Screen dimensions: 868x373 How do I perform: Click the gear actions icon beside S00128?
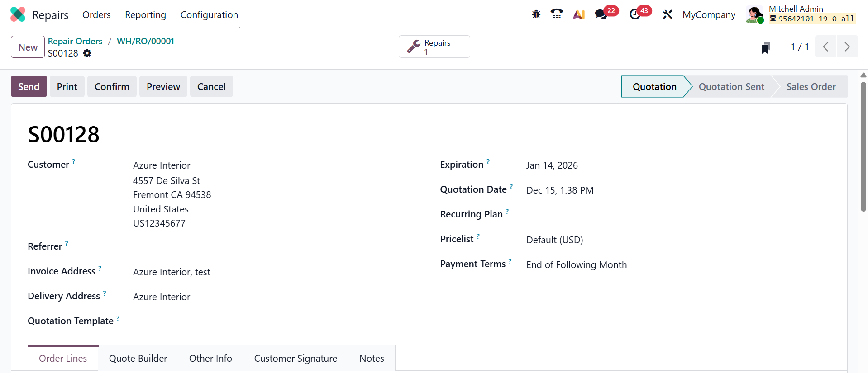87,53
